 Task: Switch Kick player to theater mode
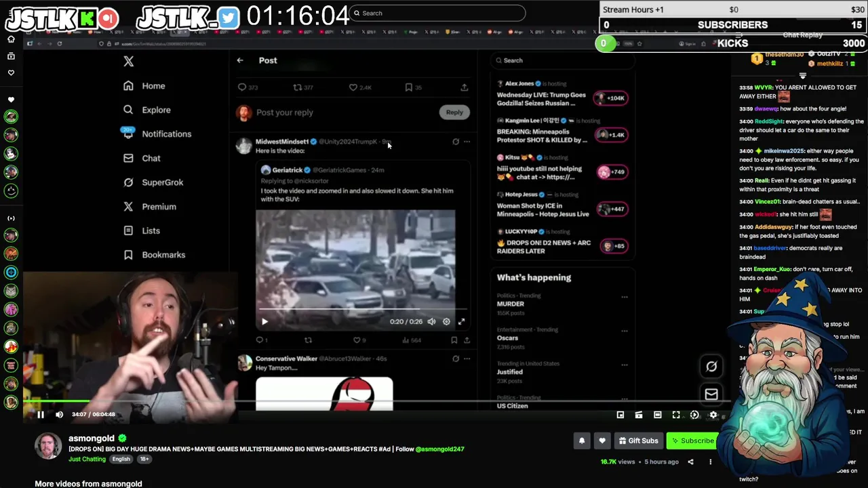(657, 415)
